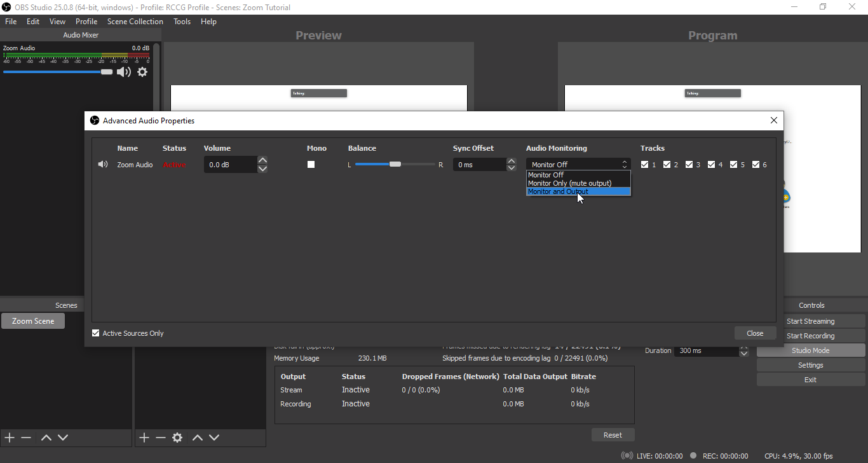
Task: Decrease Sync Offset with down stepper
Action: click(x=512, y=169)
